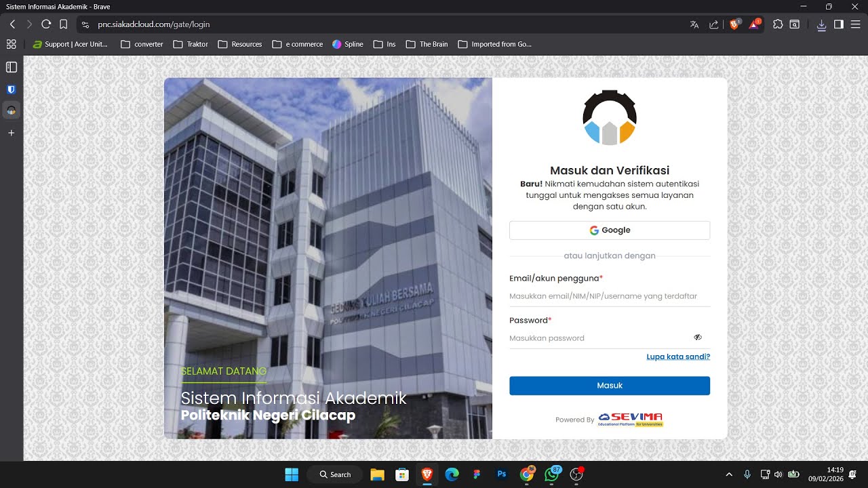Open the notification bell icon
The width and height of the screenshot is (868, 488).
[853, 474]
